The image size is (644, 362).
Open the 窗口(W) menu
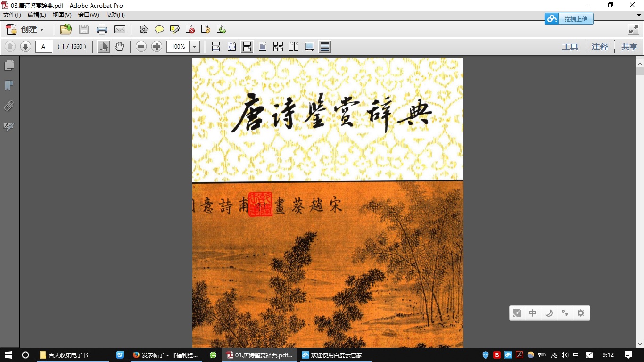(89, 15)
